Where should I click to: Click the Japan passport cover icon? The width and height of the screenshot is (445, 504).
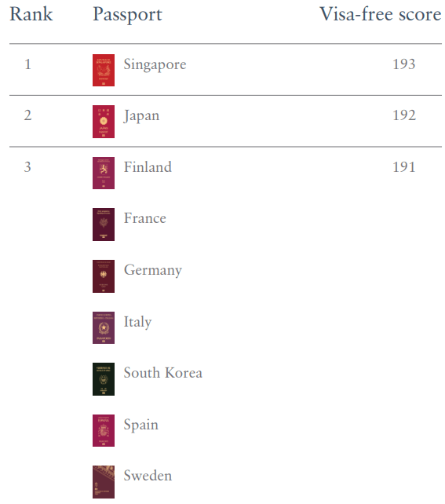click(x=104, y=122)
